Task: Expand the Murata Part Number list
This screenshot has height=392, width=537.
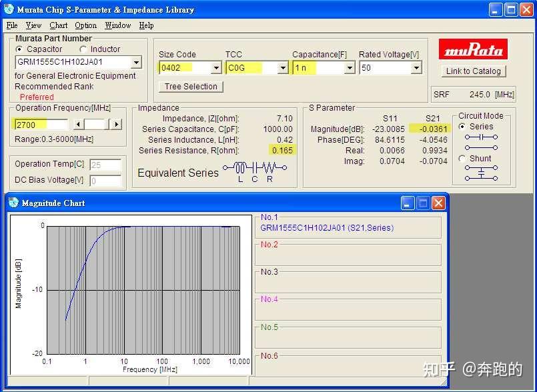Action: click(137, 61)
